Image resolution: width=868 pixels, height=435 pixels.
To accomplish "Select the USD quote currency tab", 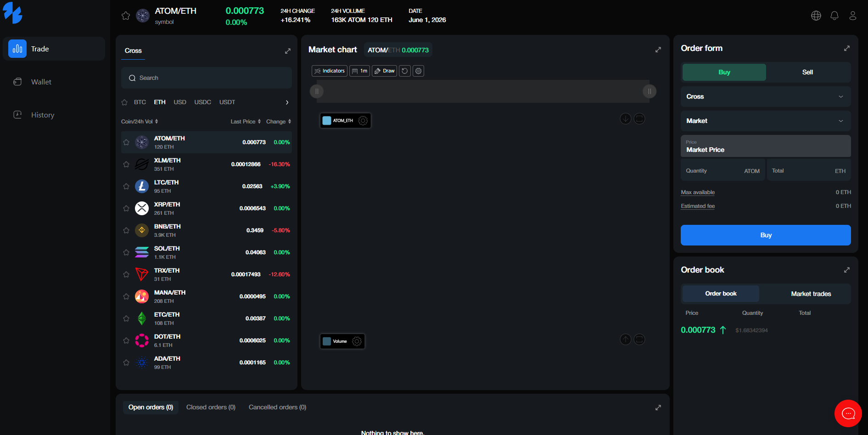I will pyautogui.click(x=180, y=102).
